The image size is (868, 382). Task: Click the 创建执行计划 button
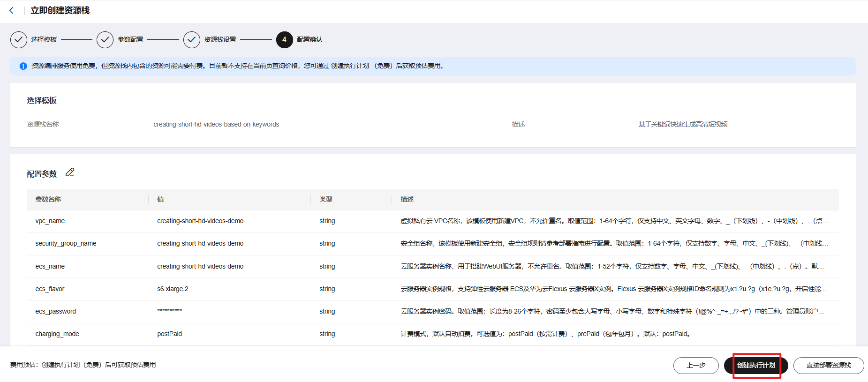pyautogui.click(x=756, y=366)
